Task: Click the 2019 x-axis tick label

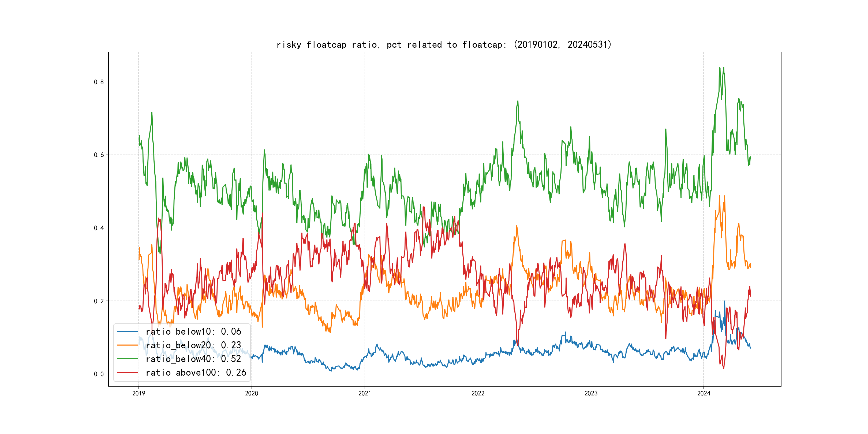Action: point(139,393)
